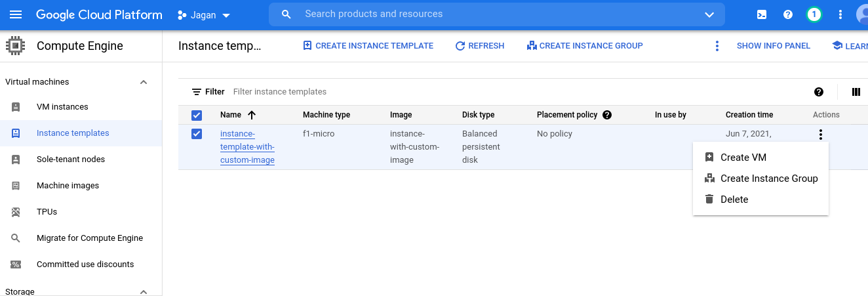Select Create Instance Group from the menu
The image size is (868, 296).
[760, 179]
